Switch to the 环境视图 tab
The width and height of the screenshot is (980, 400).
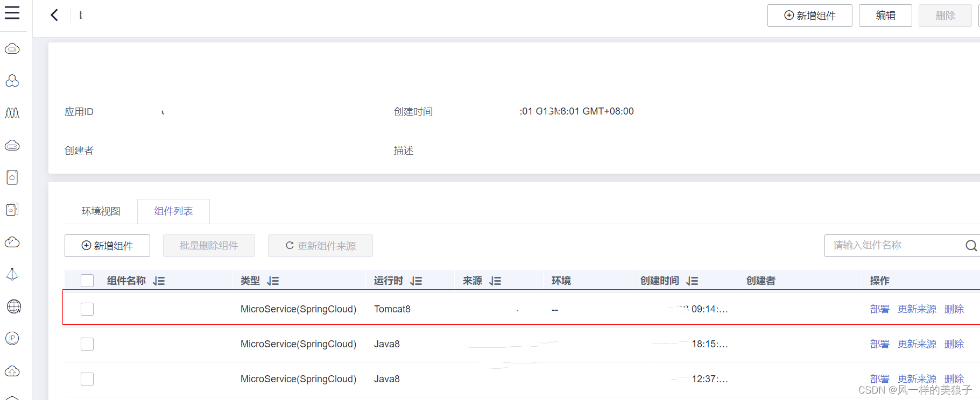point(101,211)
